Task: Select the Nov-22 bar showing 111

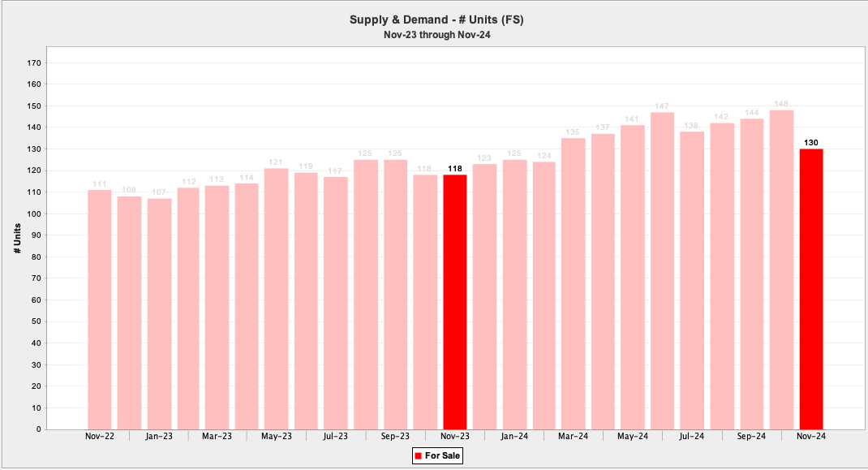Action: click(100, 308)
